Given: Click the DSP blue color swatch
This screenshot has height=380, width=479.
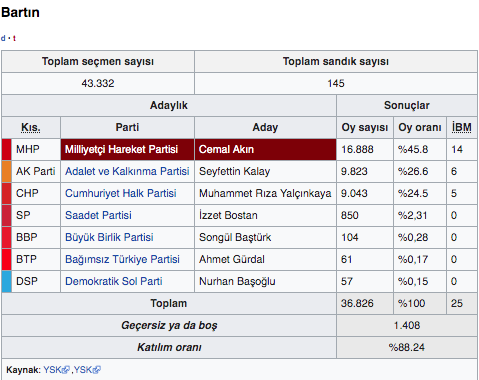Looking at the screenshot, I should (x=7, y=281).
